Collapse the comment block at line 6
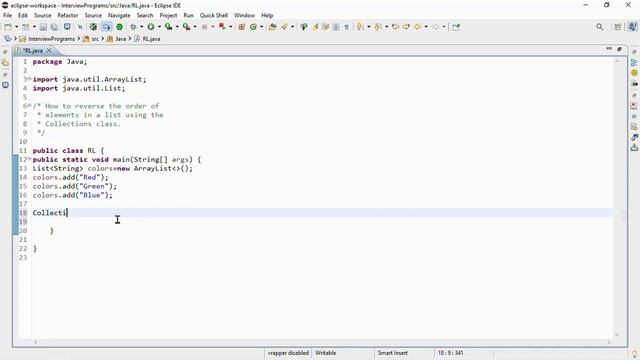Image resolution: width=640 pixels, height=360 pixels. [x=29, y=105]
